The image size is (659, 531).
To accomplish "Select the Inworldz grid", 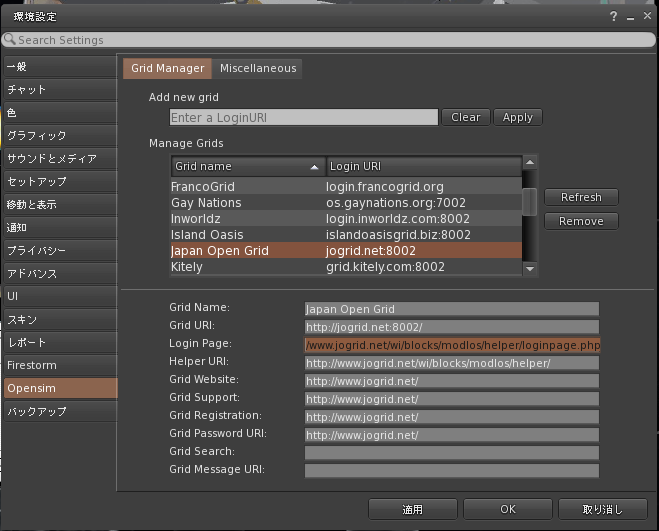I will coord(346,219).
